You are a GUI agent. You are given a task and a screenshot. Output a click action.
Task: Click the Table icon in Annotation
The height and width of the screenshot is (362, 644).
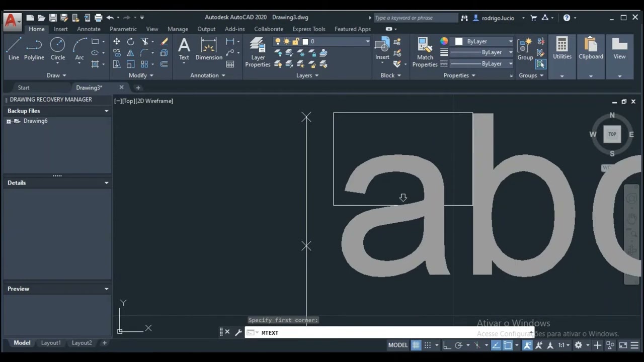click(x=230, y=64)
